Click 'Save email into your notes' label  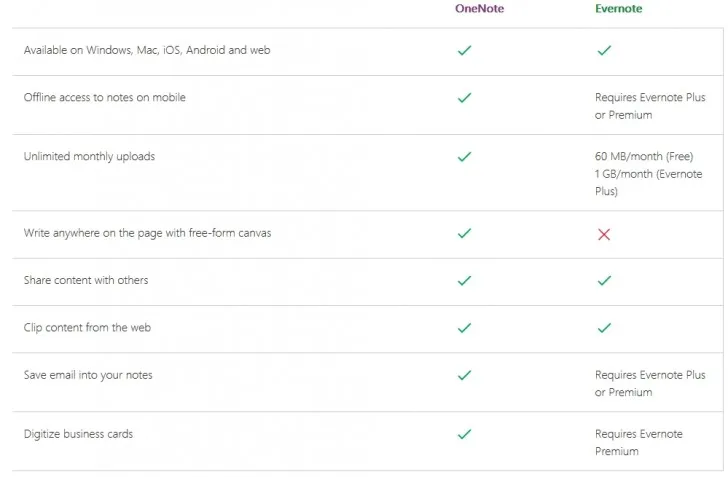(88, 375)
